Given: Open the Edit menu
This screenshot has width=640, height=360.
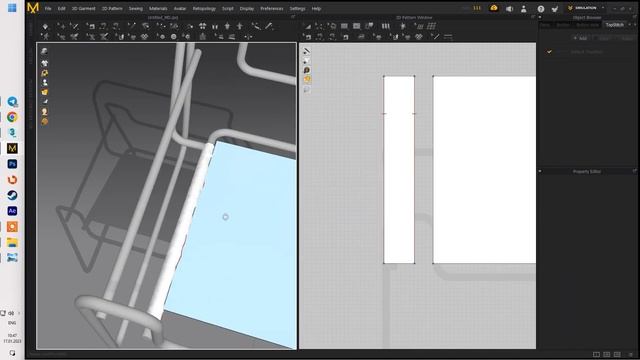Looking at the screenshot, I should 61,9.
